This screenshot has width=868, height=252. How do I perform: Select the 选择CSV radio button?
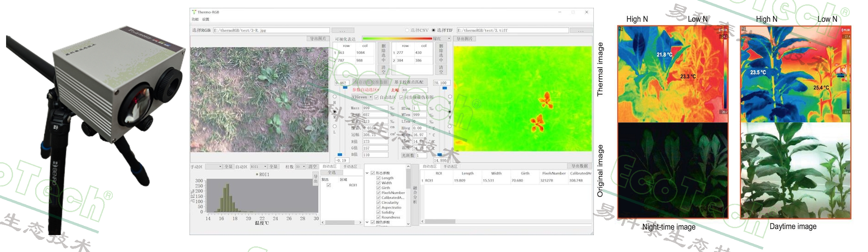pos(407,30)
